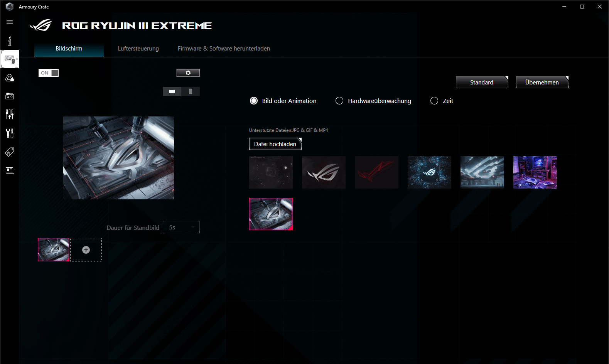Screen dimensions: 609x364
Task: Switch to the Lüftersteuerung tab
Action: 138,49
